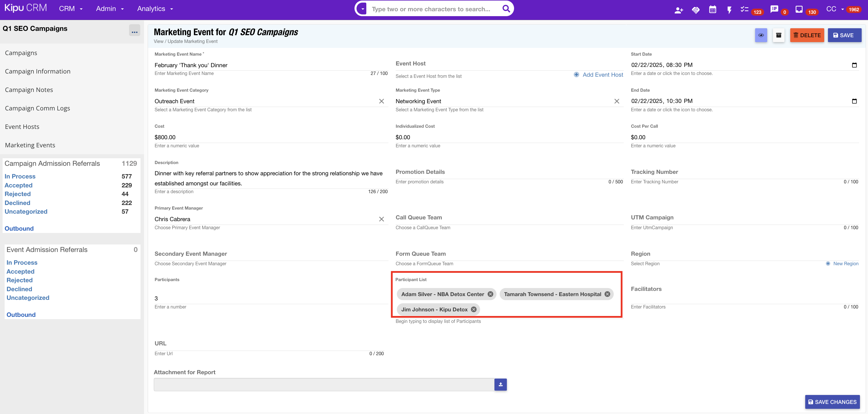868x414 pixels.
Task: Remove Adam Silver - NBA Detox Center chip
Action: click(490, 294)
